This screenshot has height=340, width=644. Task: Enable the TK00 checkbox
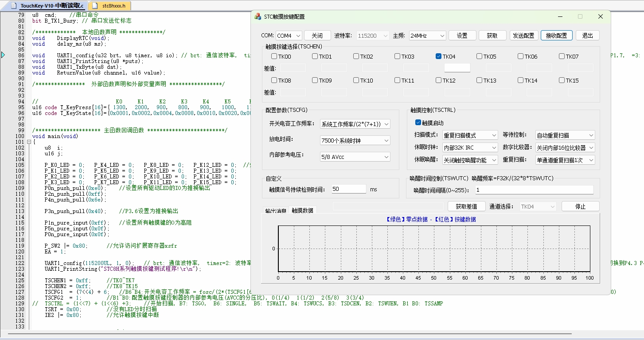pyautogui.click(x=274, y=56)
